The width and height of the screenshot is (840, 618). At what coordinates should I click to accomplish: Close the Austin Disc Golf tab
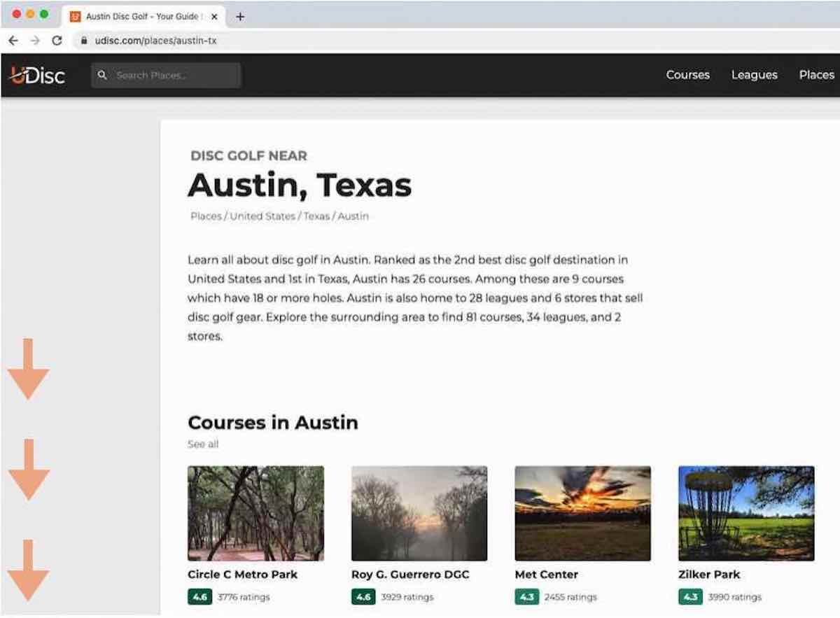pos(214,16)
